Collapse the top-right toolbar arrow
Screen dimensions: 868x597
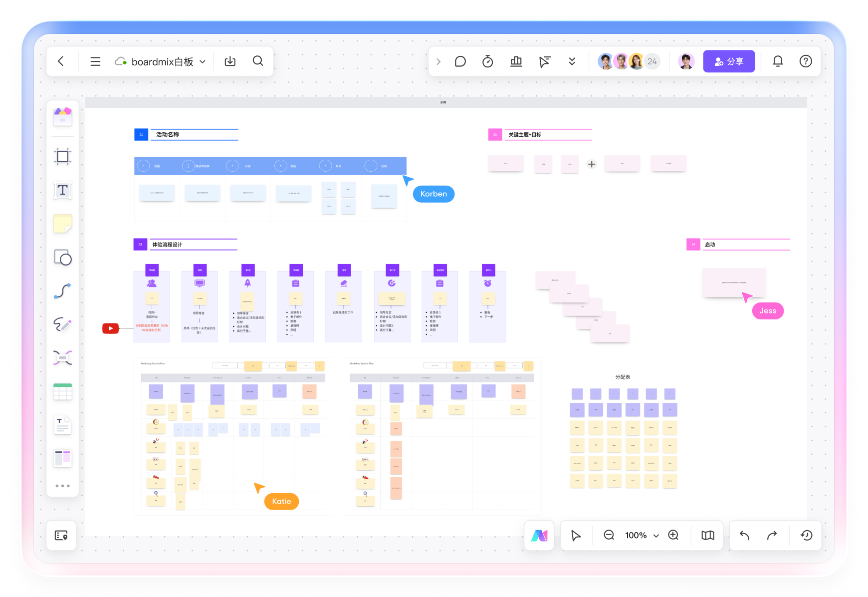(x=438, y=61)
